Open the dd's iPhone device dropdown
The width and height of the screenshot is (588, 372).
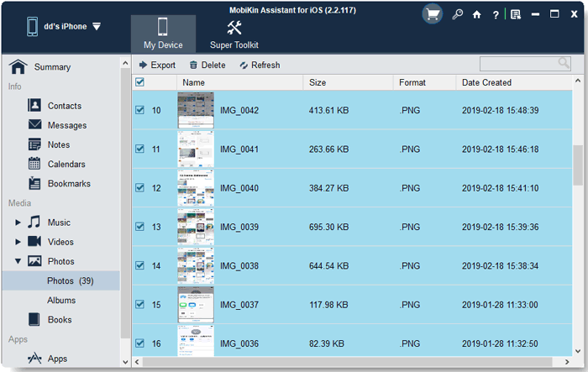click(97, 27)
